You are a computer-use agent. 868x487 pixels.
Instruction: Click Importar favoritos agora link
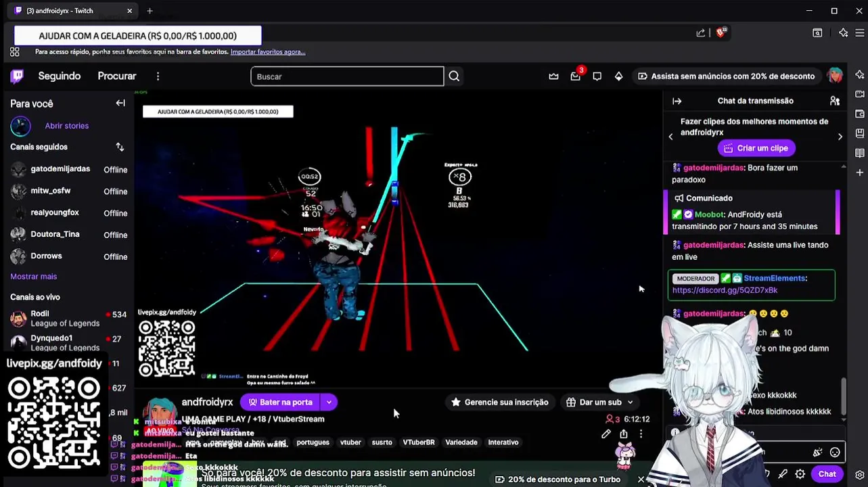tap(268, 52)
